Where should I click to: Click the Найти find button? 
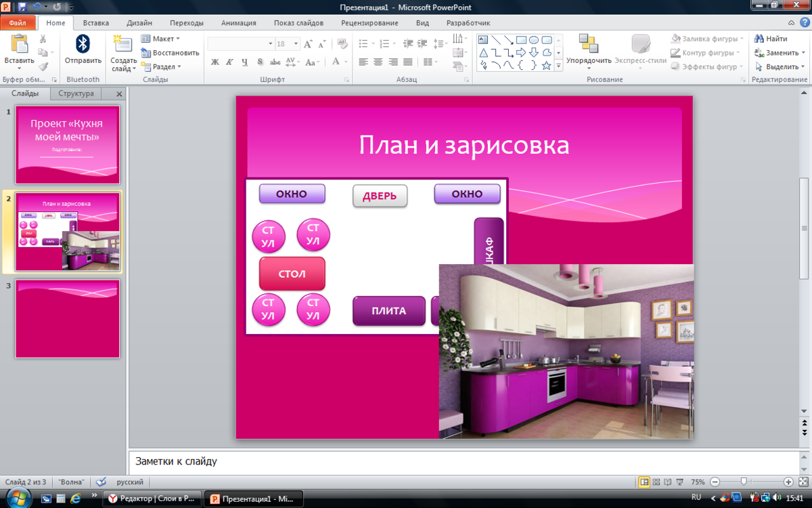pyautogui.click(x=771, y=39)
